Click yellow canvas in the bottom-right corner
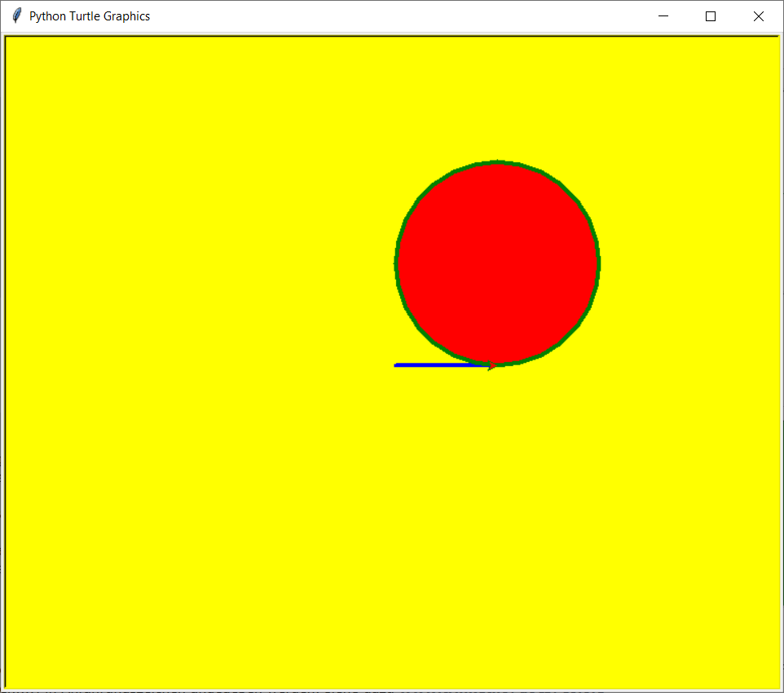This screenshot has height=693, width=784. 750,660
